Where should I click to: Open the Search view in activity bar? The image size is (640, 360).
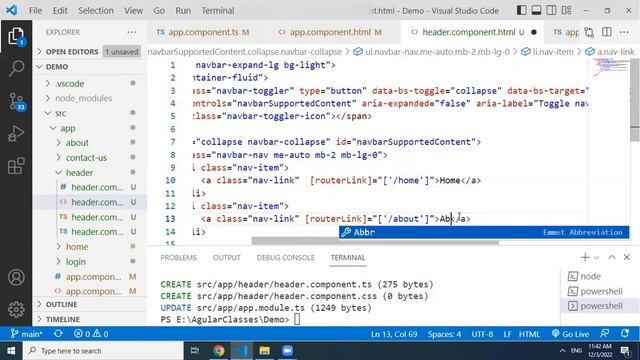pos(16,68)
